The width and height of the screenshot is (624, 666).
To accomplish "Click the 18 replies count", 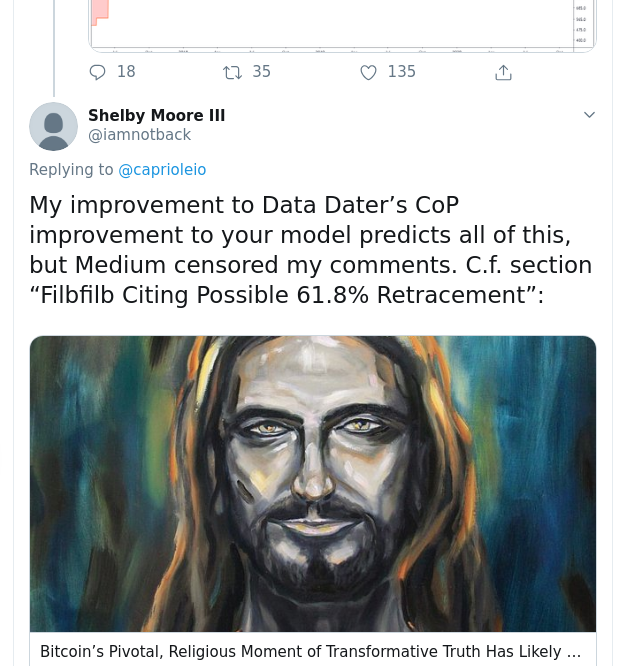I will coord(126,72).
